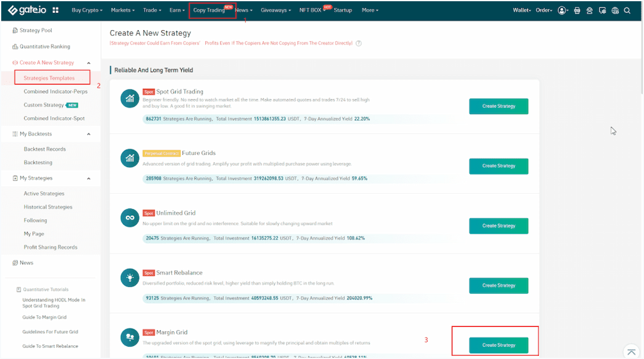Image resolution: width=644 pixels, height=359 pixels.
Task: Click the News sidebar icon
Action: pyautogui.click(x=15, y=263)
